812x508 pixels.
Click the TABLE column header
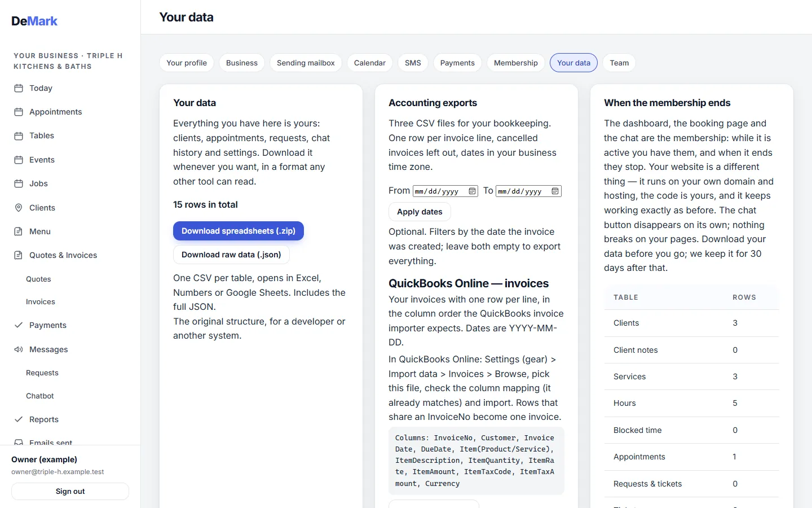point(626,297)
